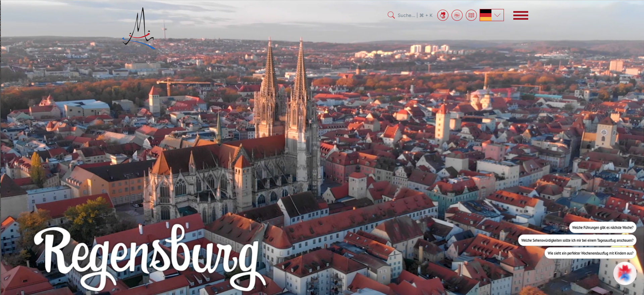The height and width of the screenshot is (295, 644).
Task: Open the easy language book icon
Action: (x=471, y=15)
